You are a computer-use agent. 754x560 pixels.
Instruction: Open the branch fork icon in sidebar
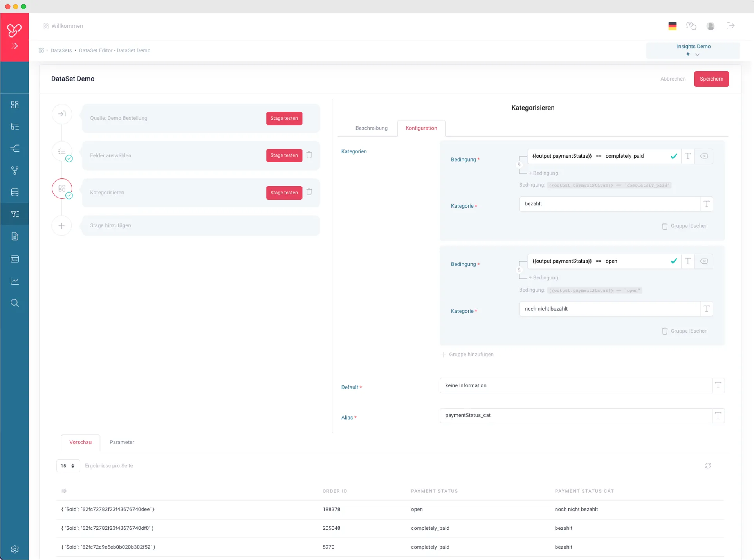15,170
